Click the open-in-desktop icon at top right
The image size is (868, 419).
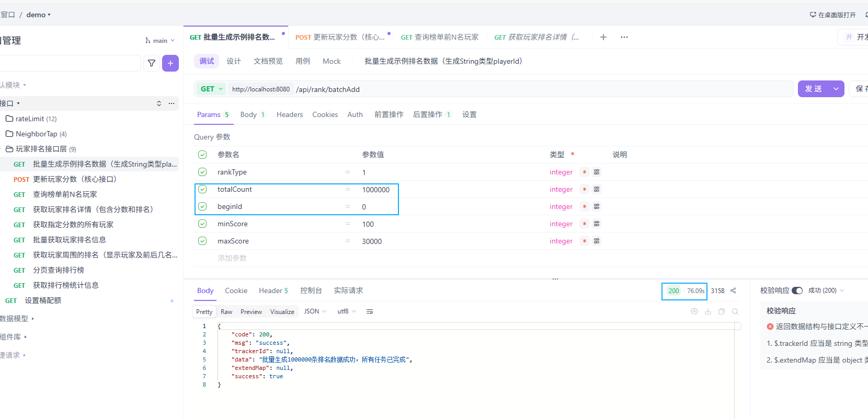pyautogui.click(x=813, y=15)
